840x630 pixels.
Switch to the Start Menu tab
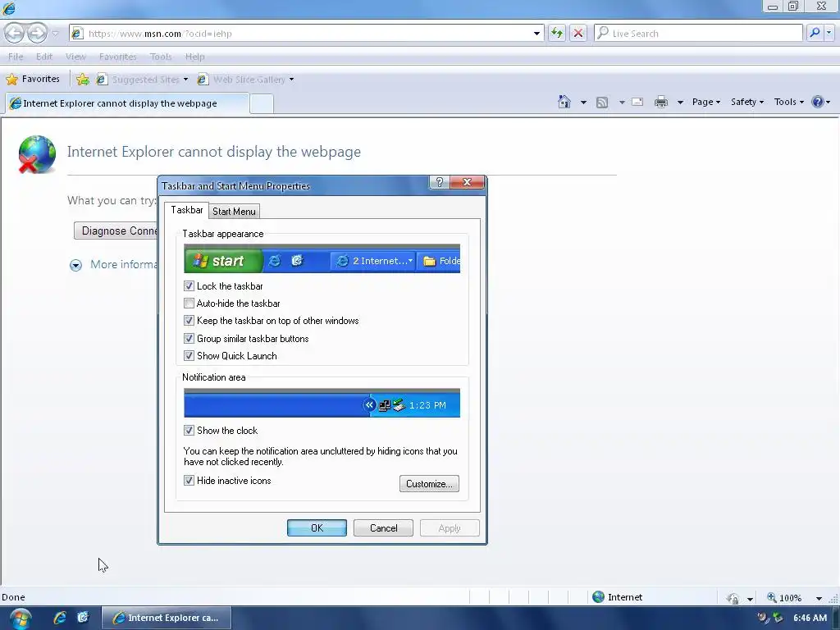pos(234,211)
